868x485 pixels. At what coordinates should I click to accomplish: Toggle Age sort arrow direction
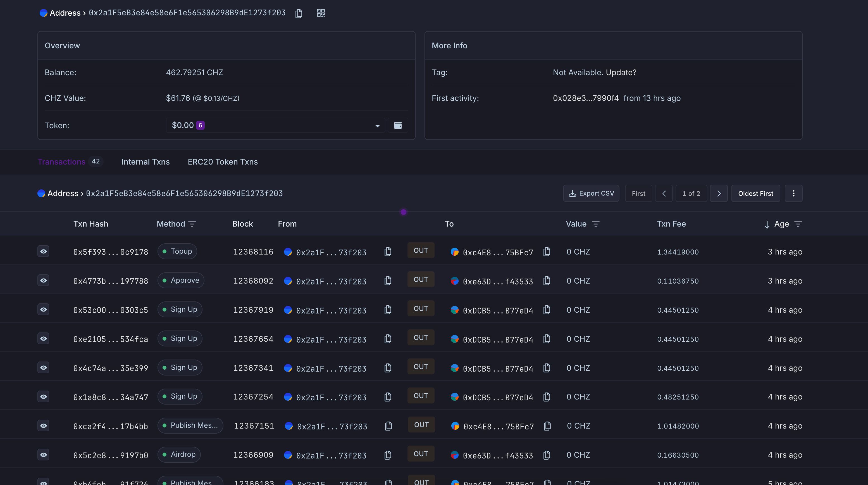(x=767, y=224)
